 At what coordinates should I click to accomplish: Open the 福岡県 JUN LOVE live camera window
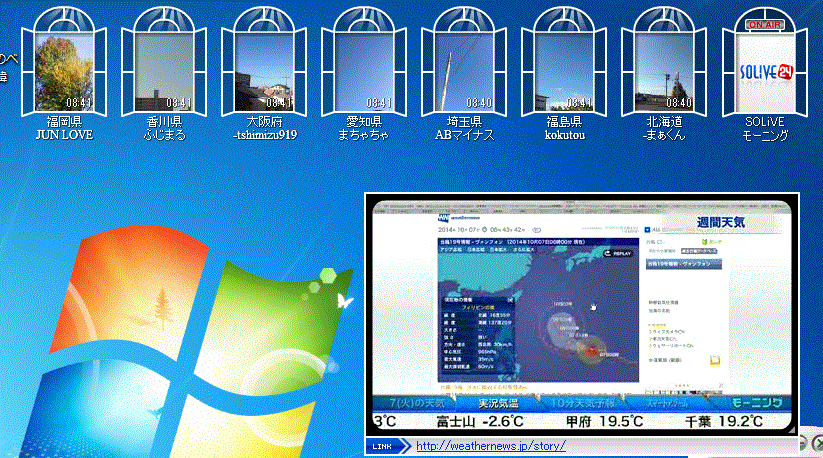(x=64, y=71)
